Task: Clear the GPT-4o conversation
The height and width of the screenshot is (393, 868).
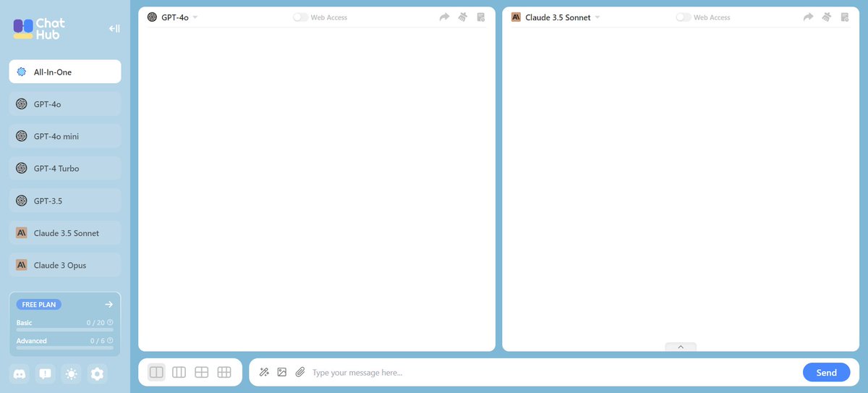Action: click(463, 17)
